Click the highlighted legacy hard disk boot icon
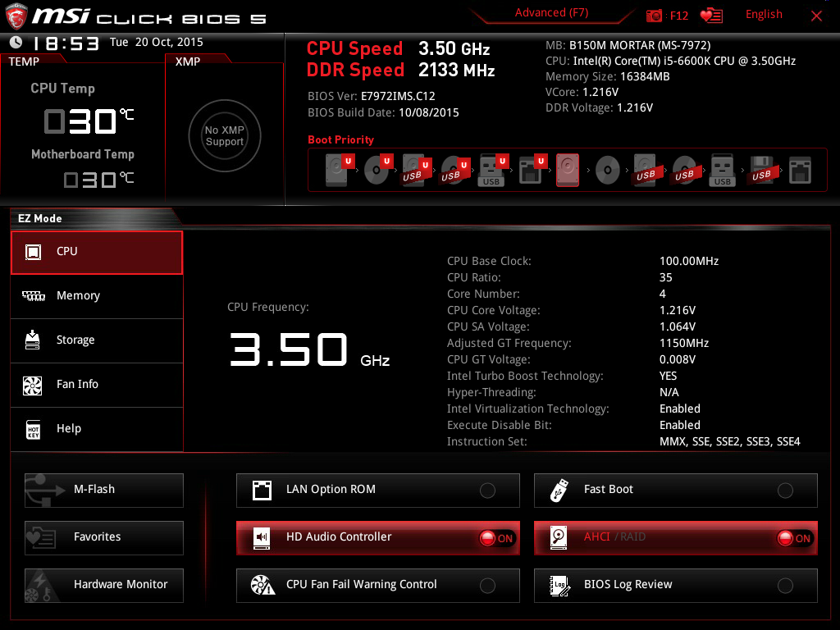The width and height of the screenshot is (840, 630). [x=568, y=171]
